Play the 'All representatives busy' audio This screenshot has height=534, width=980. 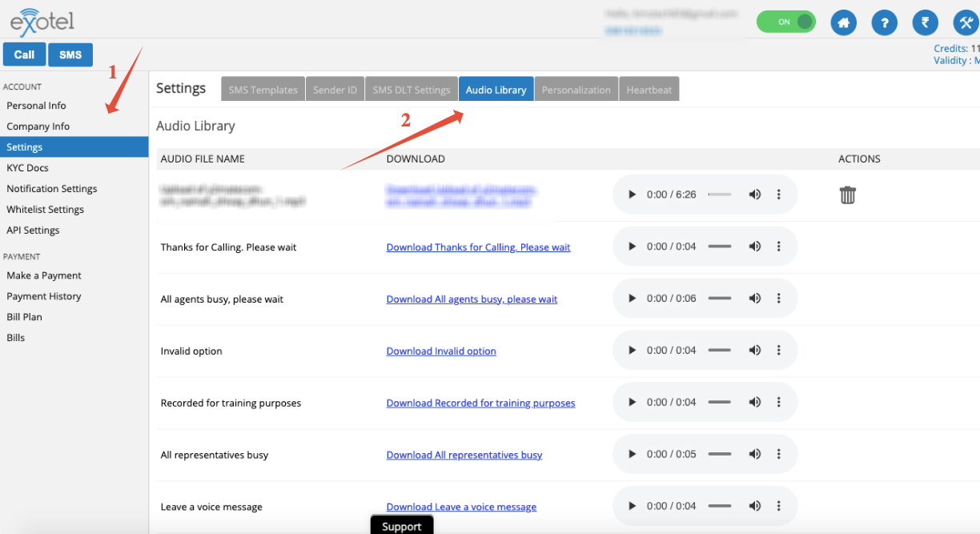point(632,454)
